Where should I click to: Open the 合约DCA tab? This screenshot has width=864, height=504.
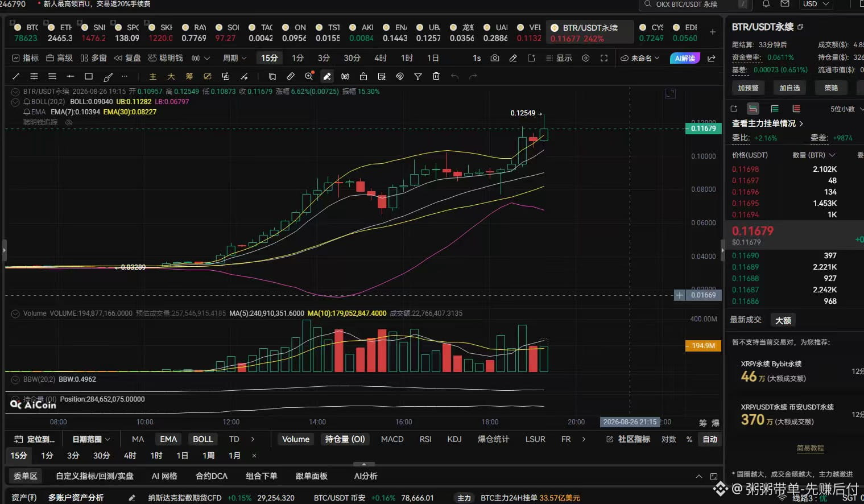pyautogui.click(x=212, y=476)
